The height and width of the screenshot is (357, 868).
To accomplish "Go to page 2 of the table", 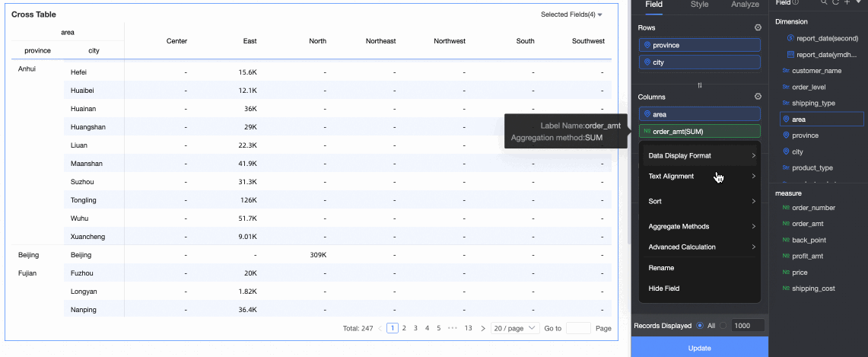I will tap(404, 328).
